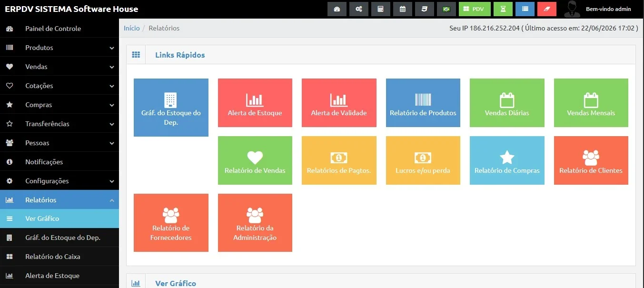Select Ver Gráfico sidebar submenu item
The width and height of the screenshot is (644, 288).
59,218
